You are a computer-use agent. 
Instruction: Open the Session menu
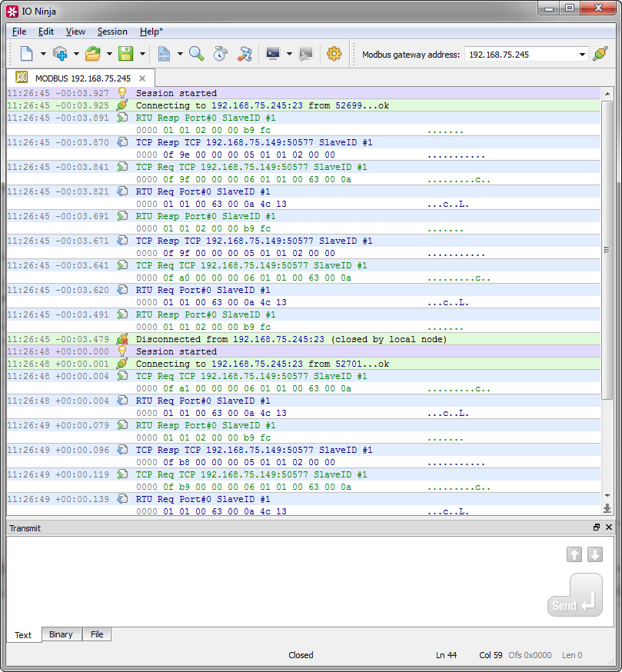(112, 32)
